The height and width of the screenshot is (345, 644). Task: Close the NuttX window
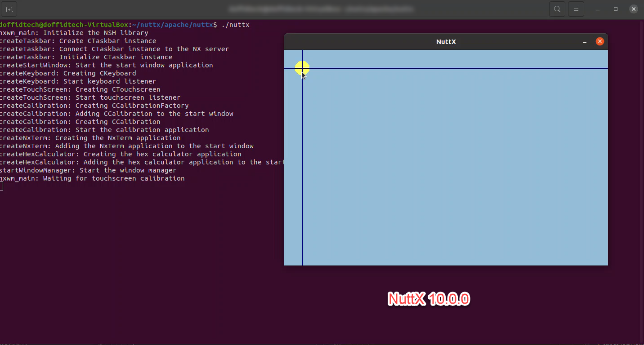click(x=600, y=41)
